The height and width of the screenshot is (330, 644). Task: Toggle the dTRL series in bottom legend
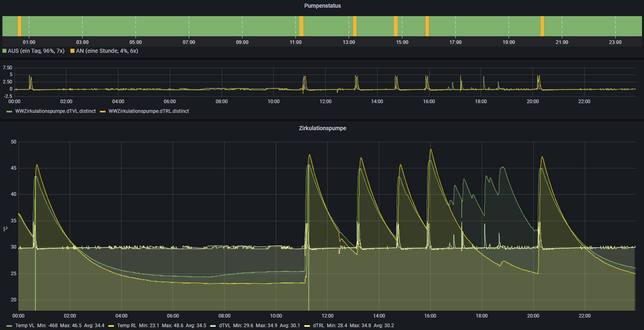318,326
